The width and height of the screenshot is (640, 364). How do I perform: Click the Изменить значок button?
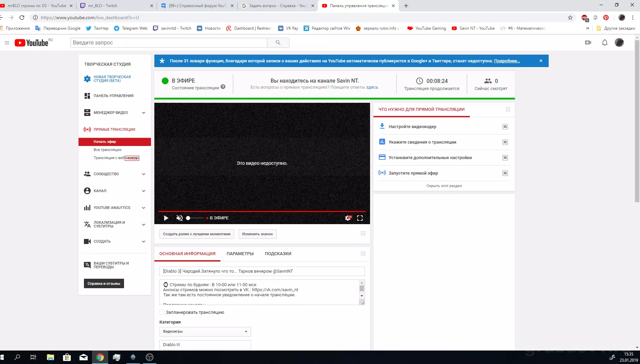(x=257, y=234)
